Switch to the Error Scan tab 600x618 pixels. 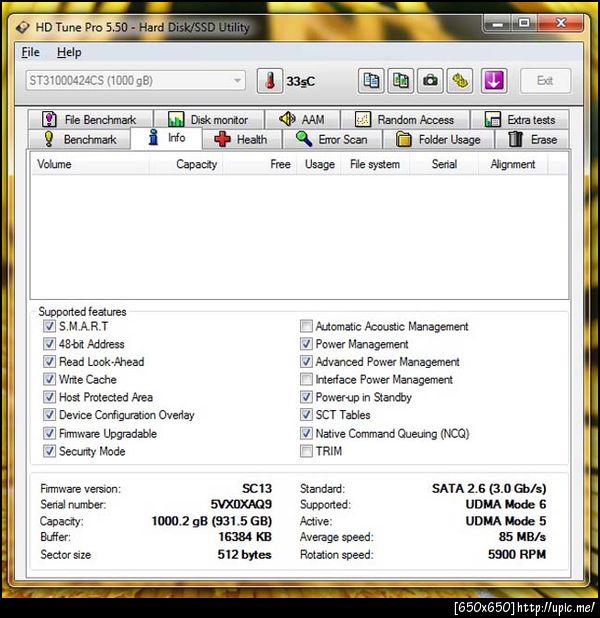332,140
